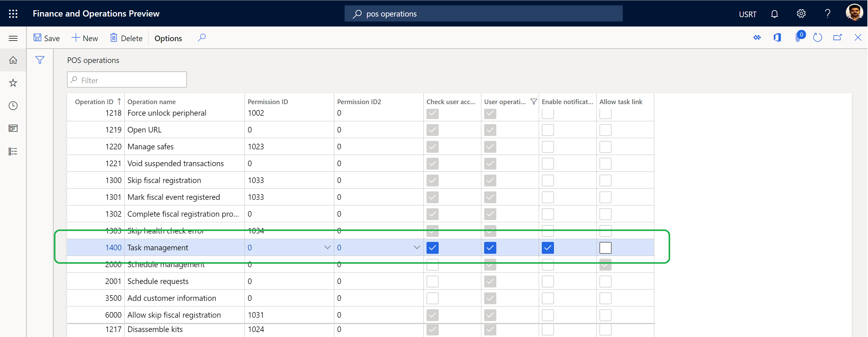
Task: Click the Help question mark icon
Action: [x=827, y=13]
